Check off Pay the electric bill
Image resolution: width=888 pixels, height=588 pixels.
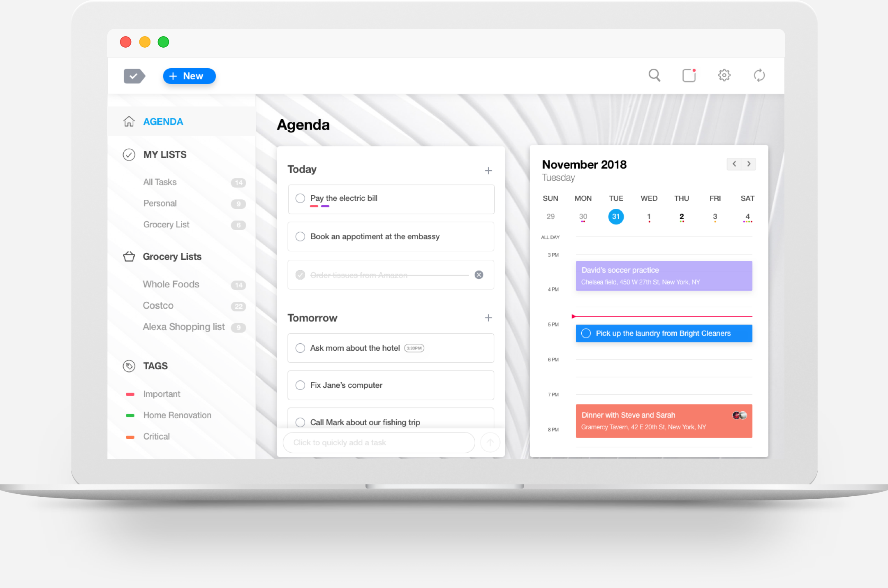pyautogui.click(x=301, y=198)
